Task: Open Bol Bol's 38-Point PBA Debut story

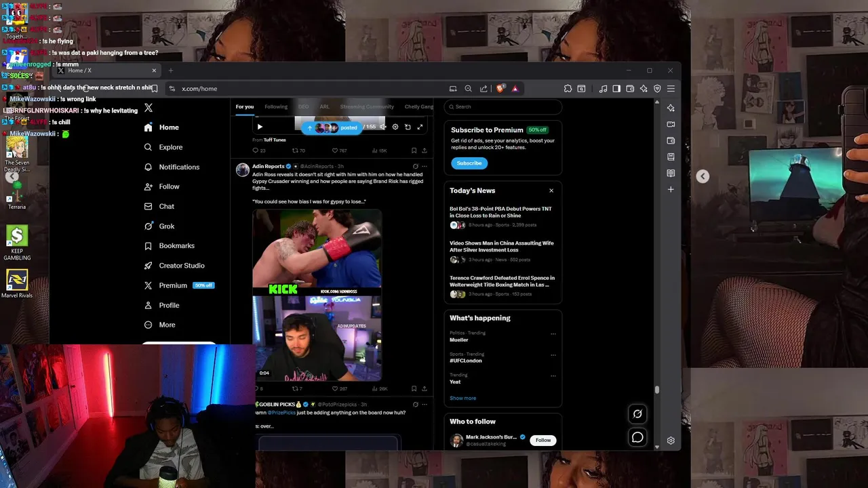Action: click(502, 216)
